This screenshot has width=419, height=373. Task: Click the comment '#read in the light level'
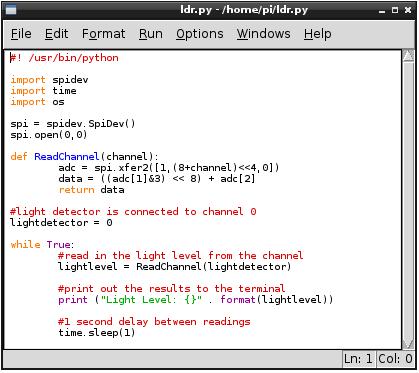tap(180, 256)
